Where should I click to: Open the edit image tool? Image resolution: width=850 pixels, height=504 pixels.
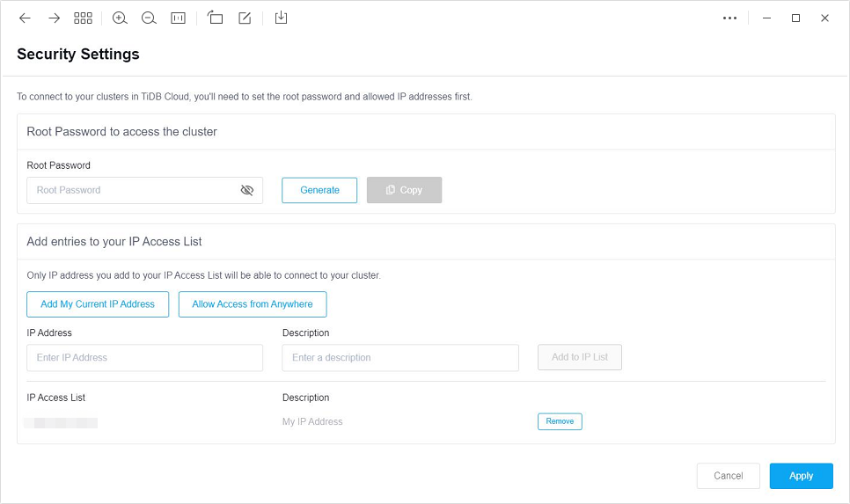point(245,18)
